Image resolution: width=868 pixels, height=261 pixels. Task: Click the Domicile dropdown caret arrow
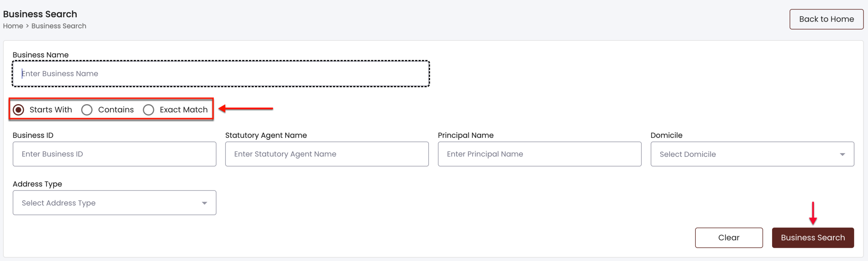click(x=842, y=154)
